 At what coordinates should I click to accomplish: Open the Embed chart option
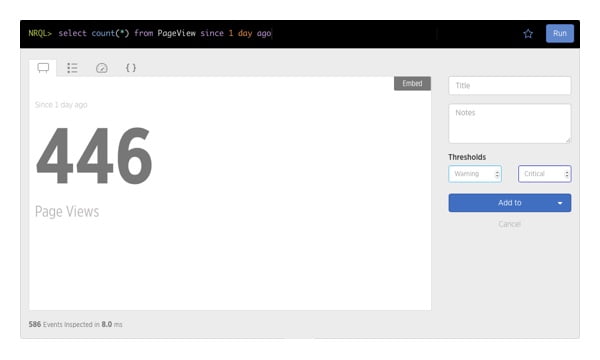click(412, 83)
